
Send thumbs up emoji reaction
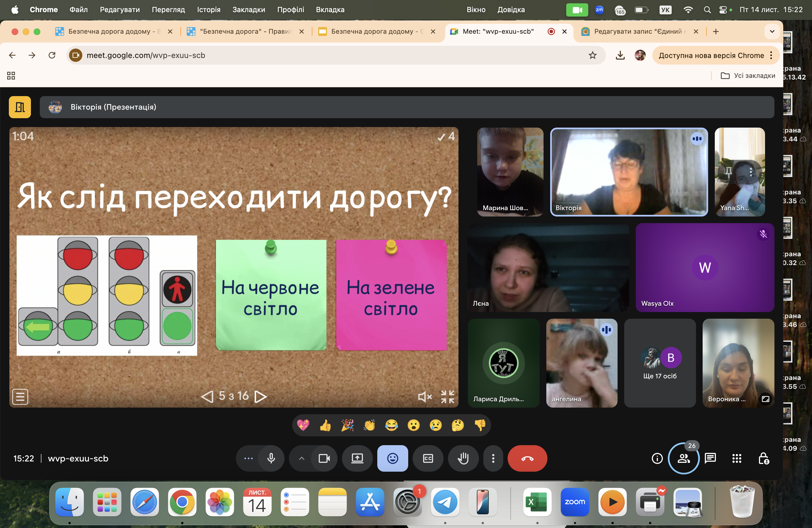pyautogui.click(x=325, y=425)
